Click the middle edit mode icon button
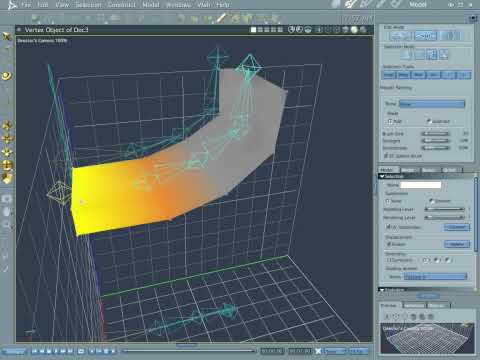Image resolution: width=480 pixels, height=360 pixels. point(426,36)
